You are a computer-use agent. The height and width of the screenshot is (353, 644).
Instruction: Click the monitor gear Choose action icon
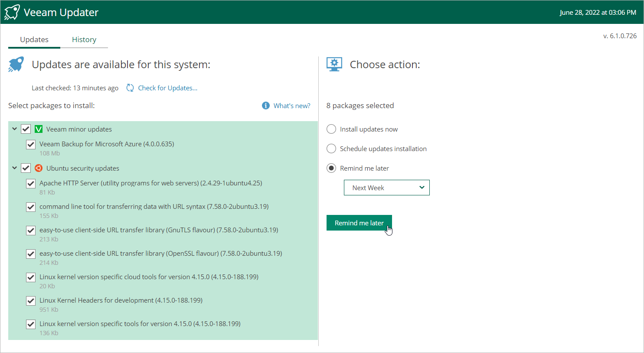click(334, 64)
